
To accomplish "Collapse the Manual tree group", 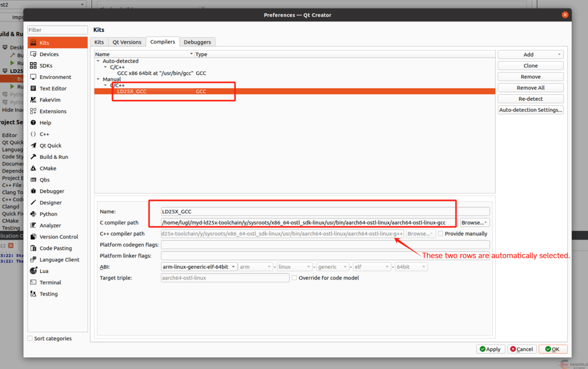I will click(98, 79).
